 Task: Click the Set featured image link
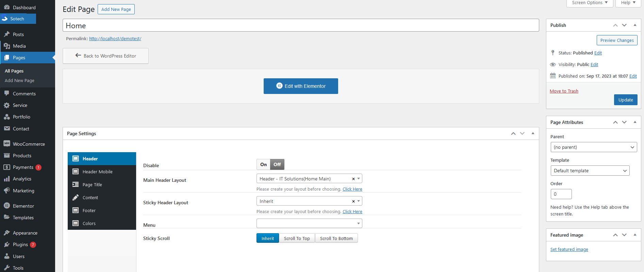coord(569,249)
